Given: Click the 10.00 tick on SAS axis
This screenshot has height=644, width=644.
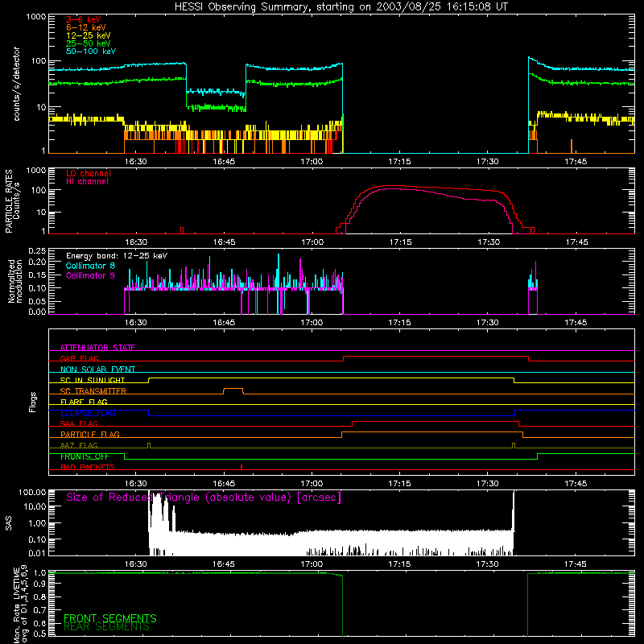Looking at the screenshot, I should (x=35, y=506).
